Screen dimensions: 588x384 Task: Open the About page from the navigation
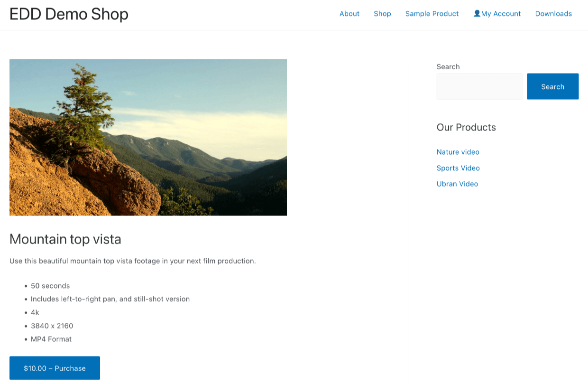[x=349, y=14]
